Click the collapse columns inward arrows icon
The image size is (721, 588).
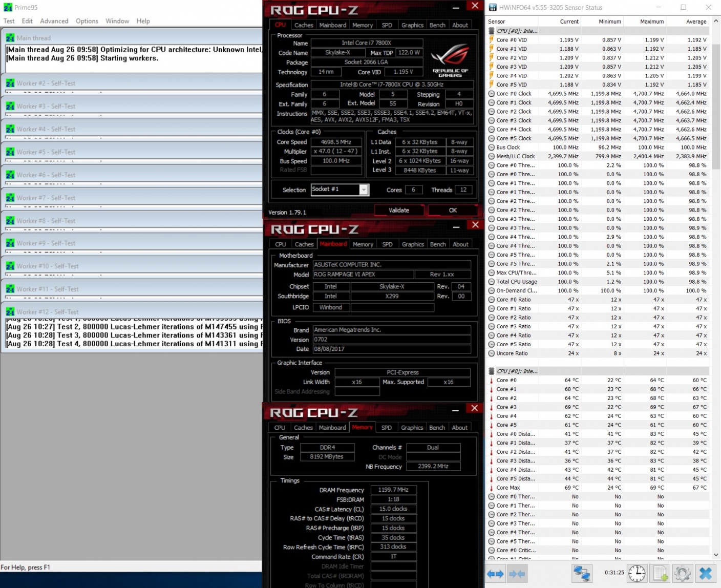click(x=517, y=574)
